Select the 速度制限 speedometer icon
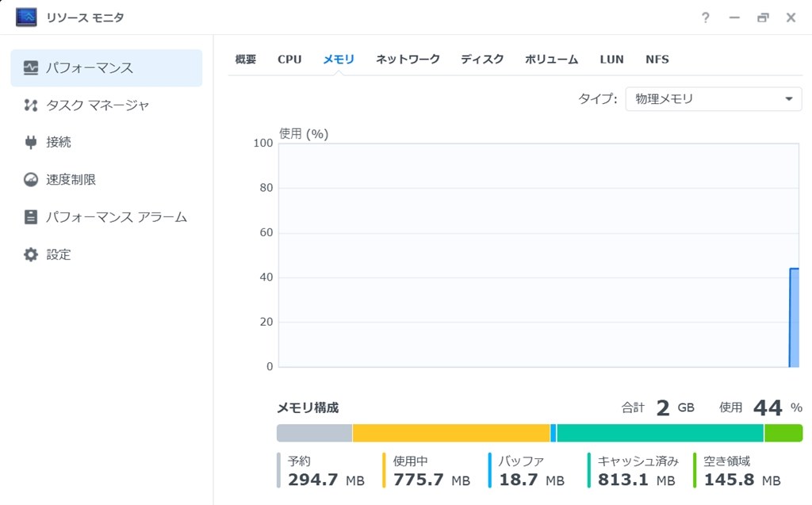This screenshot has width=812, height=505. point(31,179)
